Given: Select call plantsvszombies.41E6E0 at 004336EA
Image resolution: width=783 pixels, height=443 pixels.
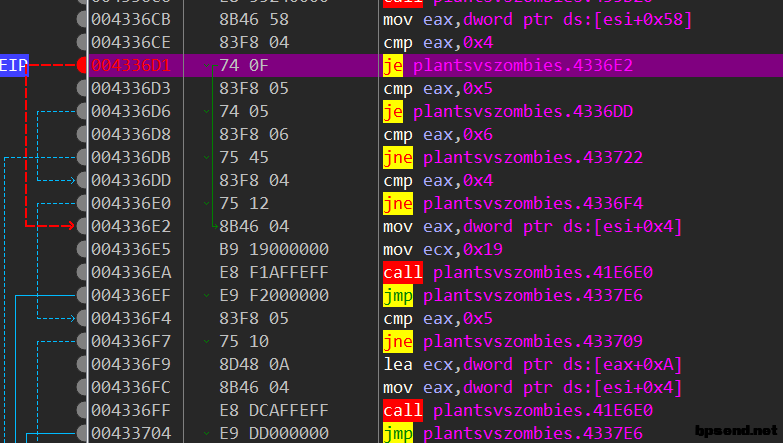Looking at the screenshot, I should tap(518, 272).
